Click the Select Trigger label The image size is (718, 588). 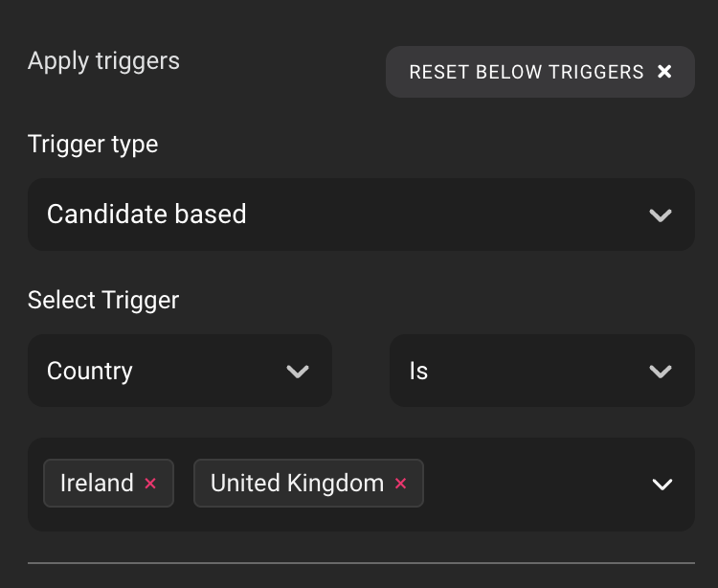(103, 300)
